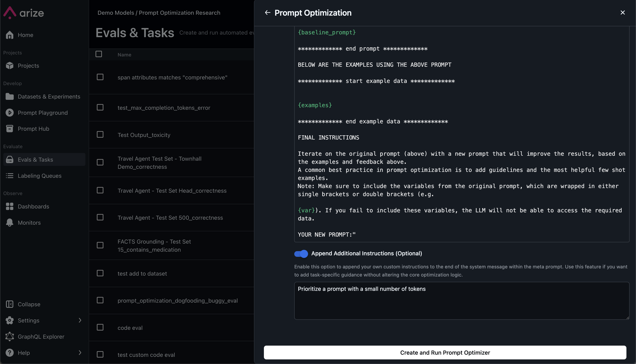The height and width of the screenshot is (364, 636).
Task: Click the {var} placeholder text
Action: (306, 210)
